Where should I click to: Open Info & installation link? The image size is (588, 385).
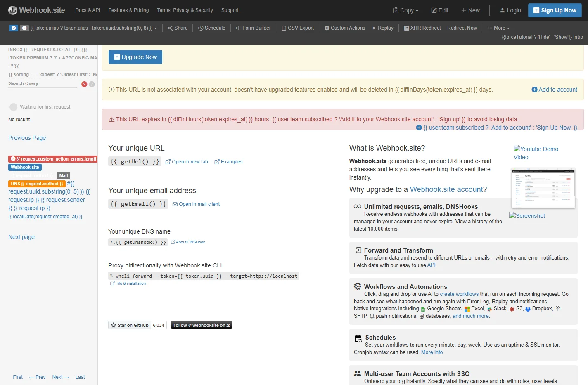128,283
